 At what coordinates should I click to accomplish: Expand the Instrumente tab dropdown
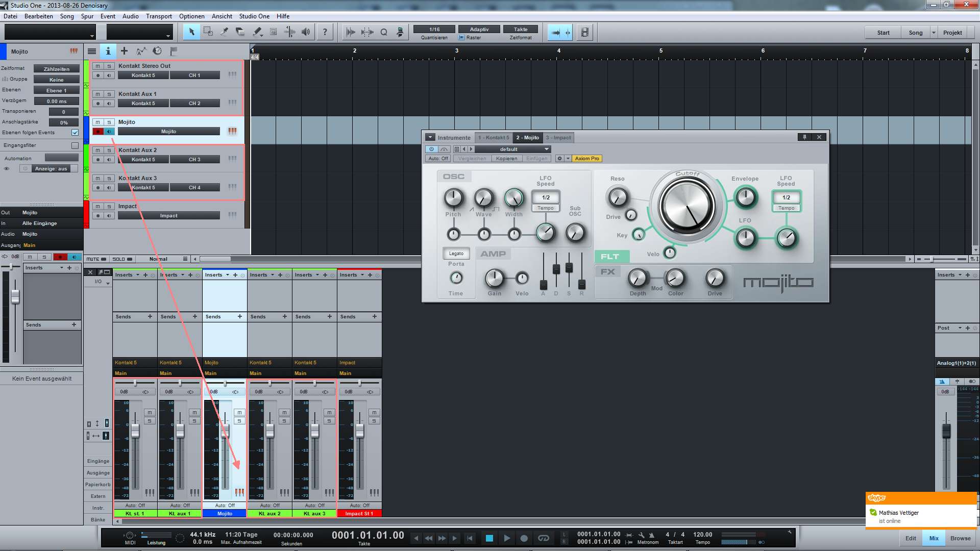(x=430, y=137)
